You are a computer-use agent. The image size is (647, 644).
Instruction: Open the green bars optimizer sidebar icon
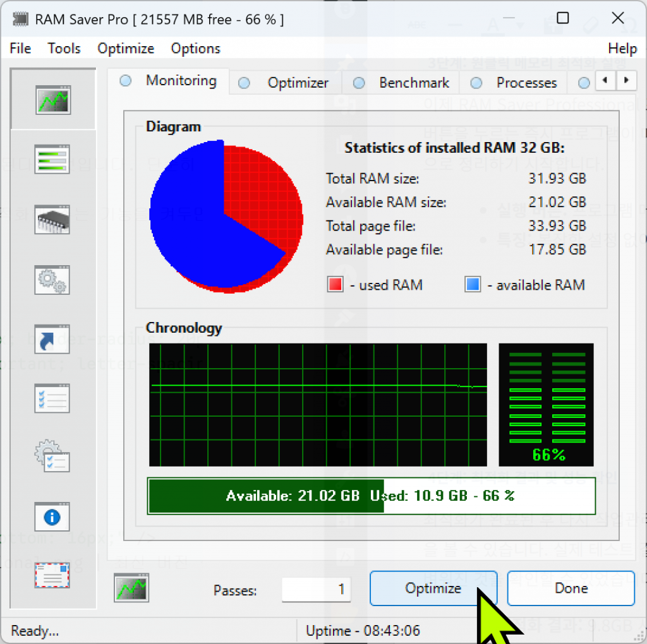(x=52, y=159)
